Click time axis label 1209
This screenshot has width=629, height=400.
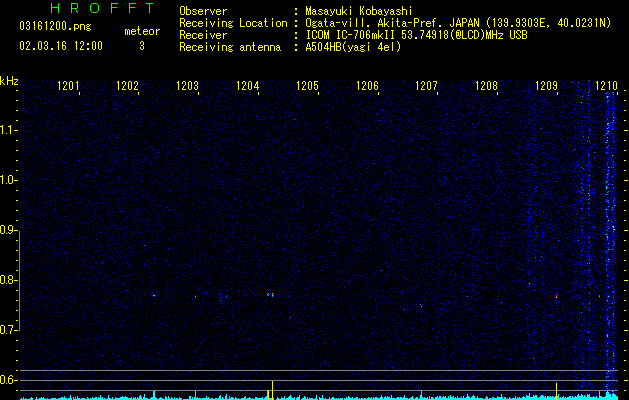click(x=547, y=85)
